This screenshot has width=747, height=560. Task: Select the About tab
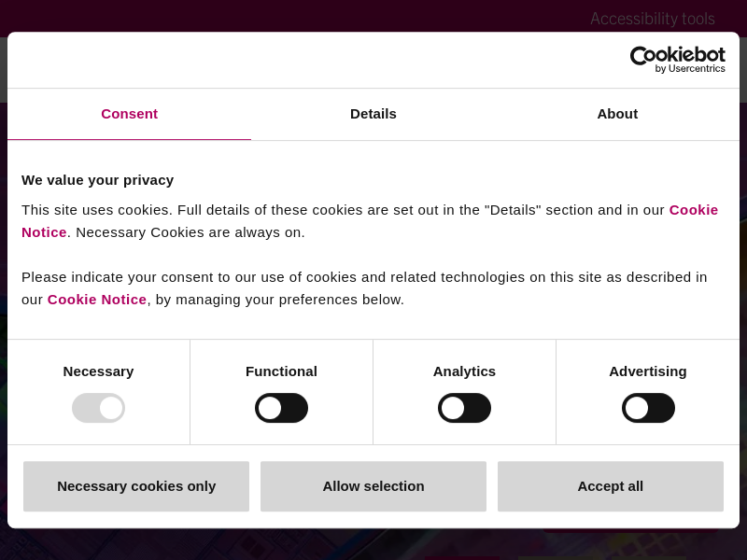pos(617,114)
